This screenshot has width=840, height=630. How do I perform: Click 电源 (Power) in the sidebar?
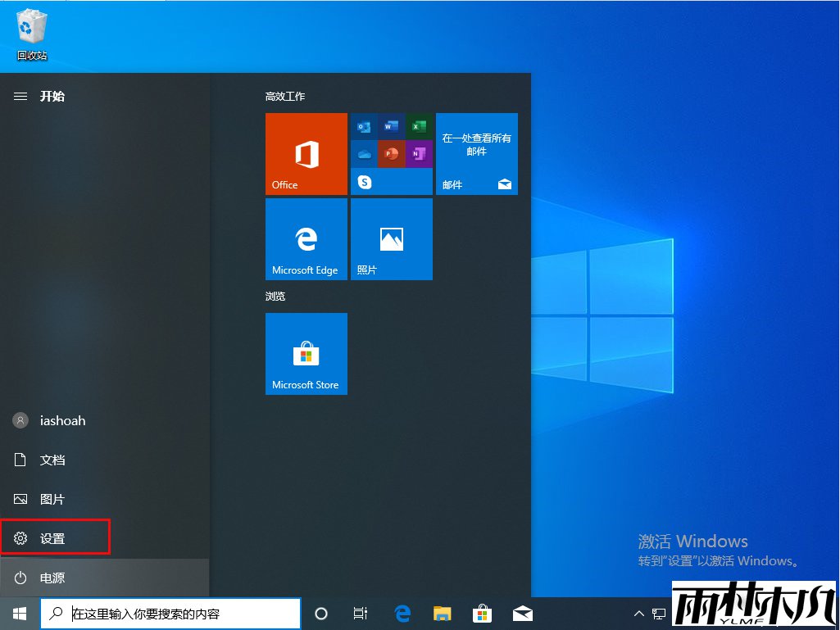coord(52,578)
